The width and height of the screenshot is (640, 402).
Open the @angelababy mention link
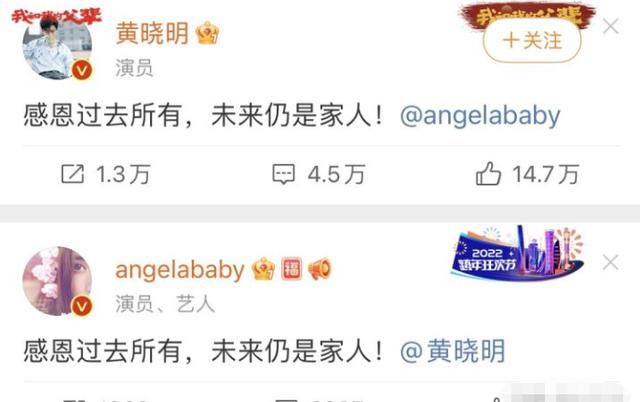pos(480,116)
